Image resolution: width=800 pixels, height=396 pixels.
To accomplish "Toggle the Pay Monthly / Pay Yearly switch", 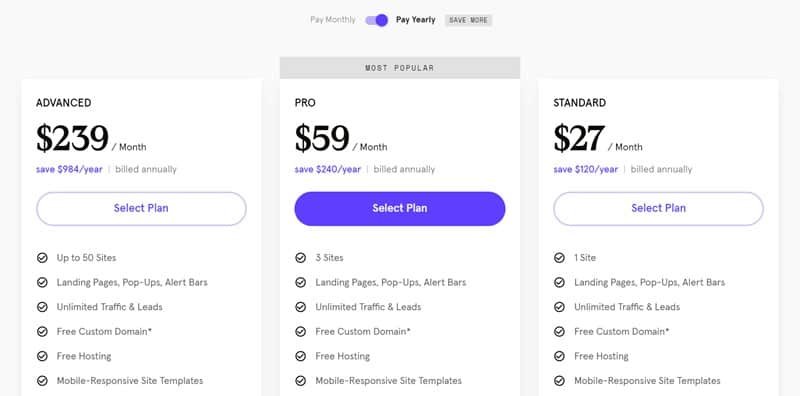I will (377, 20).
